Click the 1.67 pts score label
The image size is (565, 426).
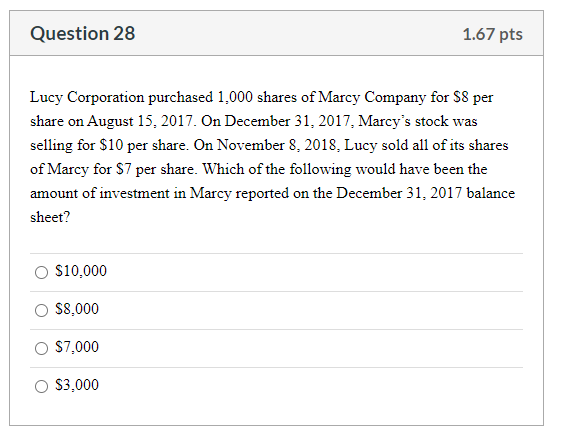(x=493, y=34)
